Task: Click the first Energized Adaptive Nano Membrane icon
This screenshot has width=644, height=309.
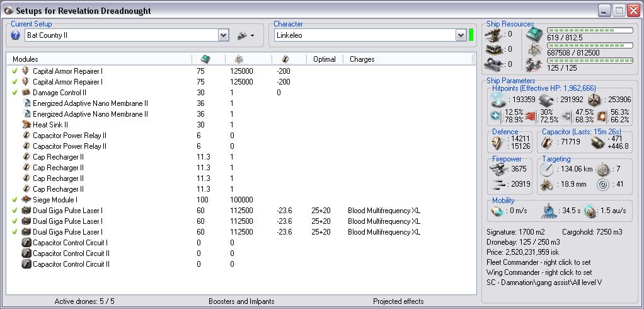Action: click(26, 103)
